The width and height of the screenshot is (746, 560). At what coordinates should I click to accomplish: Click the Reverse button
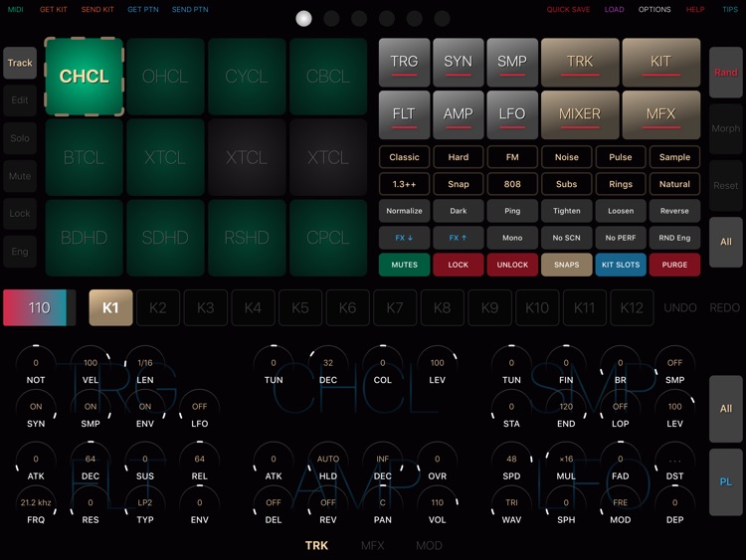[x=674, y=211]
